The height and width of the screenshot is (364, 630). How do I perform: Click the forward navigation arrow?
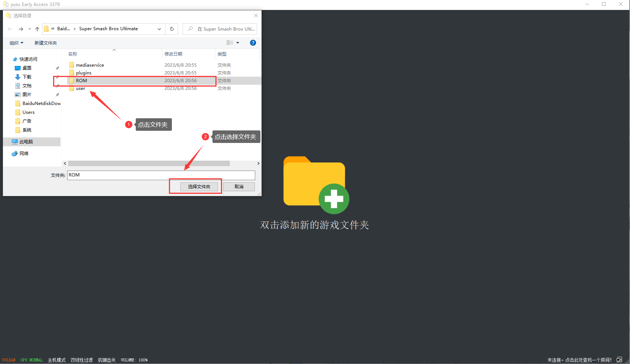[21, 29]
